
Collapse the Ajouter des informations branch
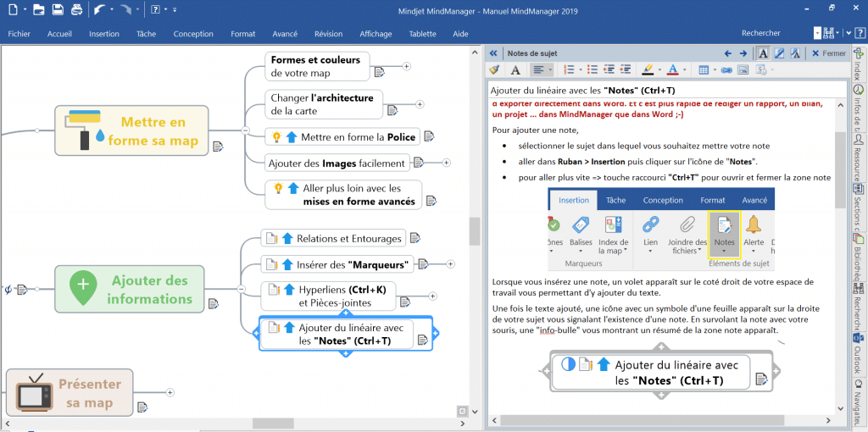tap(241, 289)
